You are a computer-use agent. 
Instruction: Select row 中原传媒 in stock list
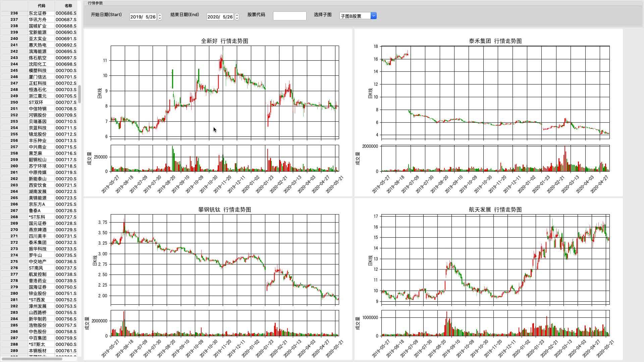click(x=39, y=172)
